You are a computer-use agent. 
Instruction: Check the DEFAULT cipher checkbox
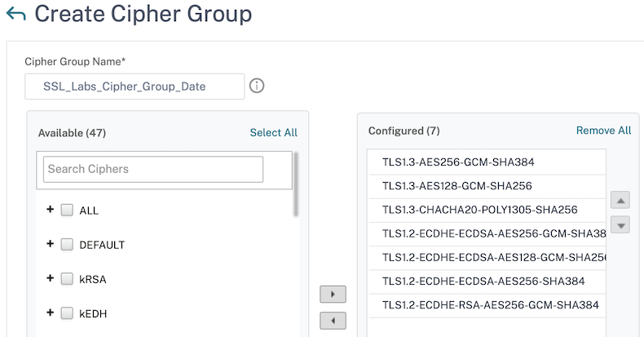point(67,245)
